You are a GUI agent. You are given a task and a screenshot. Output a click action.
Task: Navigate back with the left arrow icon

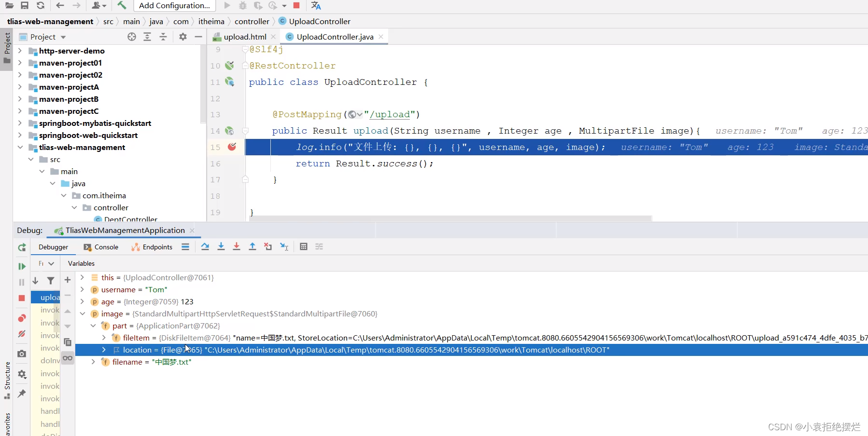60,5
